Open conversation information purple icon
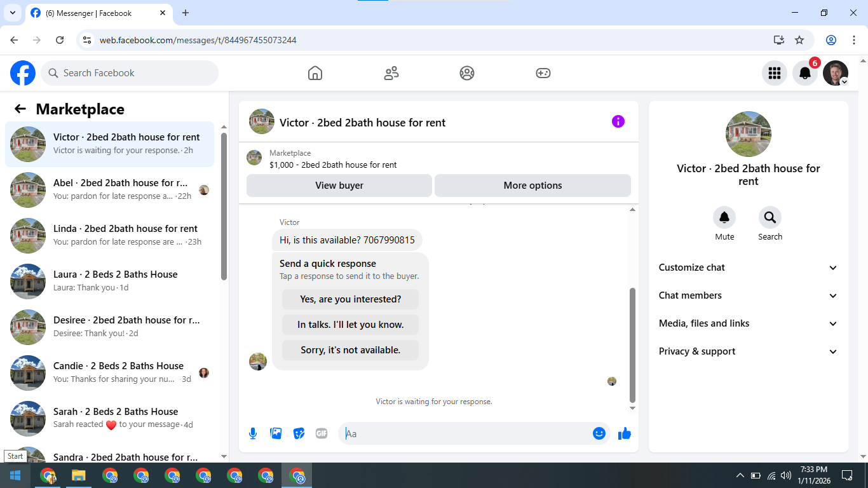This screenshot has height=488, width=868. [618, 121]
